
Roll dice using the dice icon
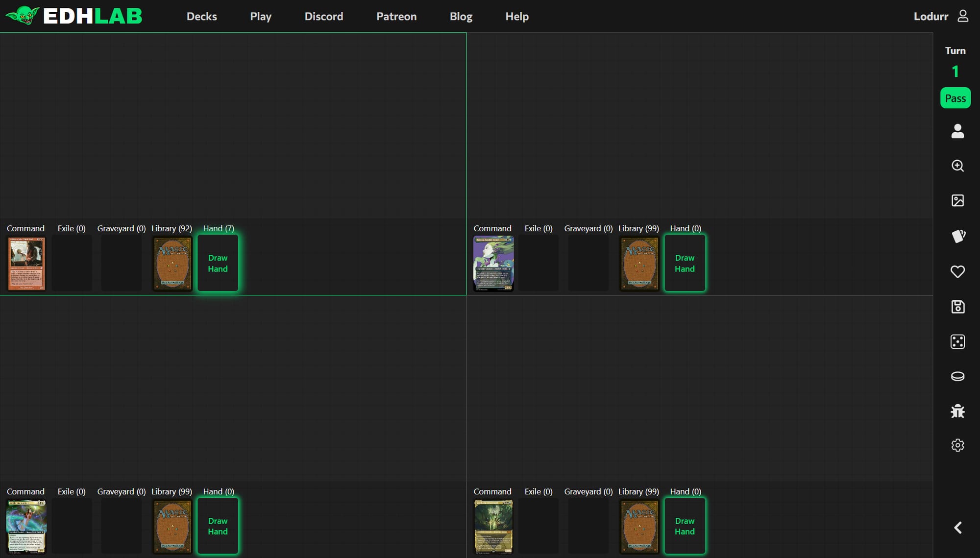(957, 341)
